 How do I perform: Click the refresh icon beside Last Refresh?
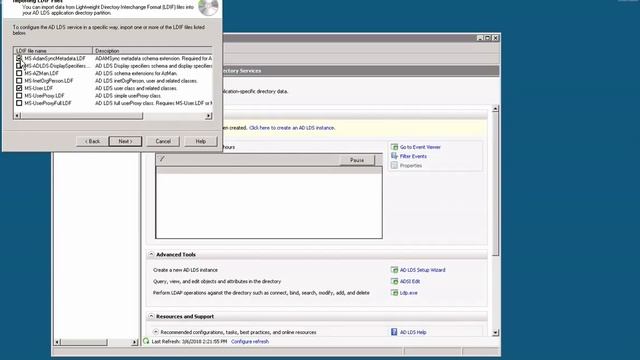[x=146, y=341]
